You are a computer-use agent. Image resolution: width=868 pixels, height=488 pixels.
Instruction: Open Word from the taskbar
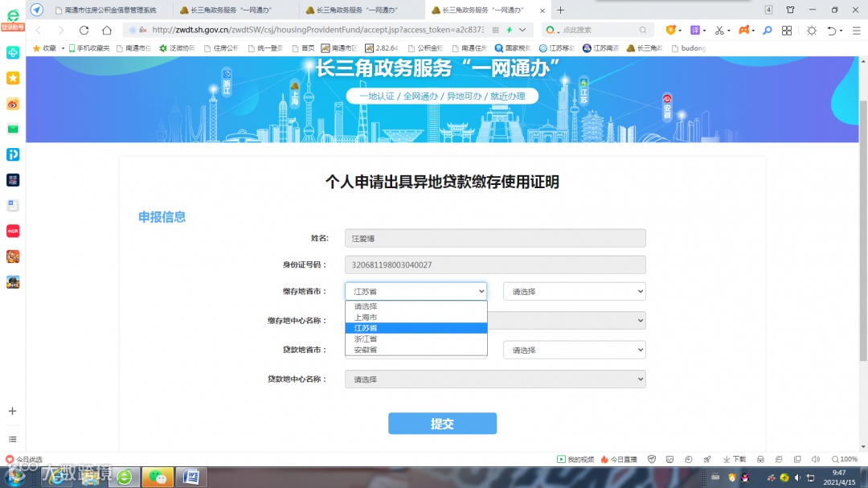(191, 477)
